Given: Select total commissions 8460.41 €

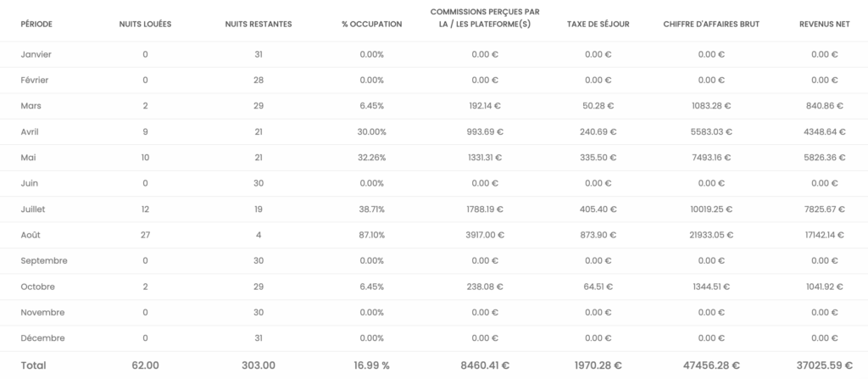Looking at the screenshot, I should point(485,365).
